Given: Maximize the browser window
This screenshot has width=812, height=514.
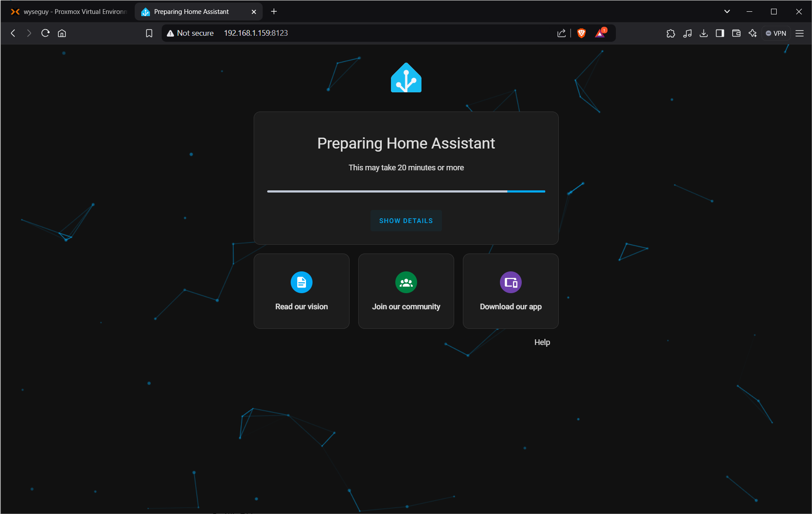Looking at the screenshot, I should [774, 11].
